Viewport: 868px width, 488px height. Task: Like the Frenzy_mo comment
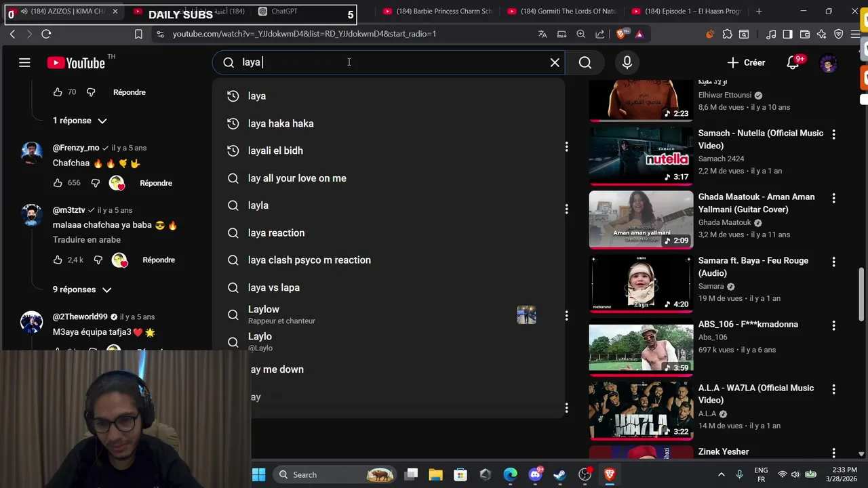[58, 183]
